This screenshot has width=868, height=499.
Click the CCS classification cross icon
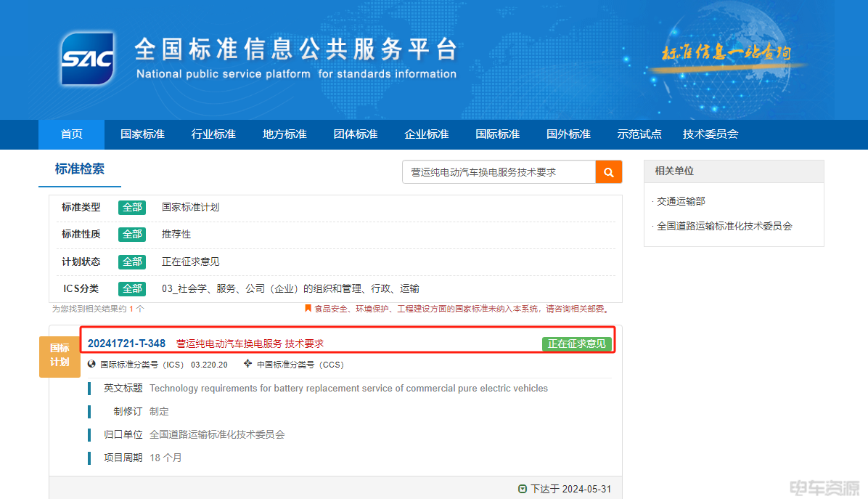click(248, 364)
